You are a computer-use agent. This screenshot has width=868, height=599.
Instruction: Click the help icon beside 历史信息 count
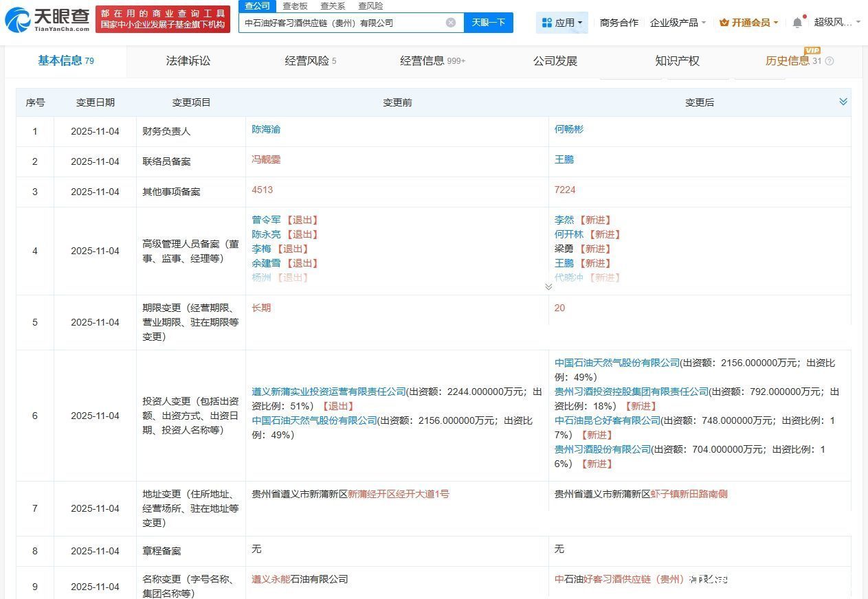(x=830, y=61)
